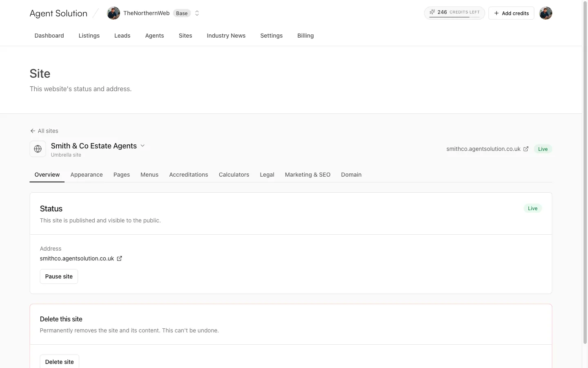This screenshot has width=588, height=368.
Task: Click the 246 credits left progress indicator
Action: pyautogui.click(x=454, y=13)
